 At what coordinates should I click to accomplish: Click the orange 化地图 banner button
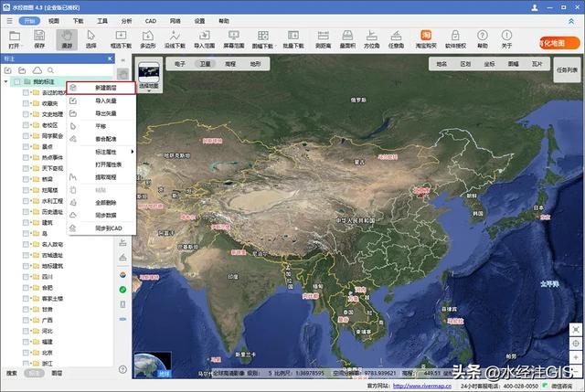pos(559,43)
